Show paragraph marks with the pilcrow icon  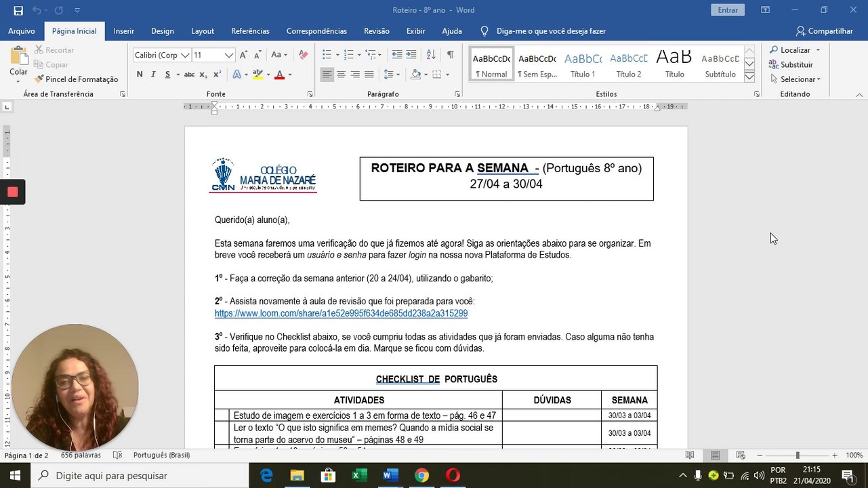pos(450,55)
